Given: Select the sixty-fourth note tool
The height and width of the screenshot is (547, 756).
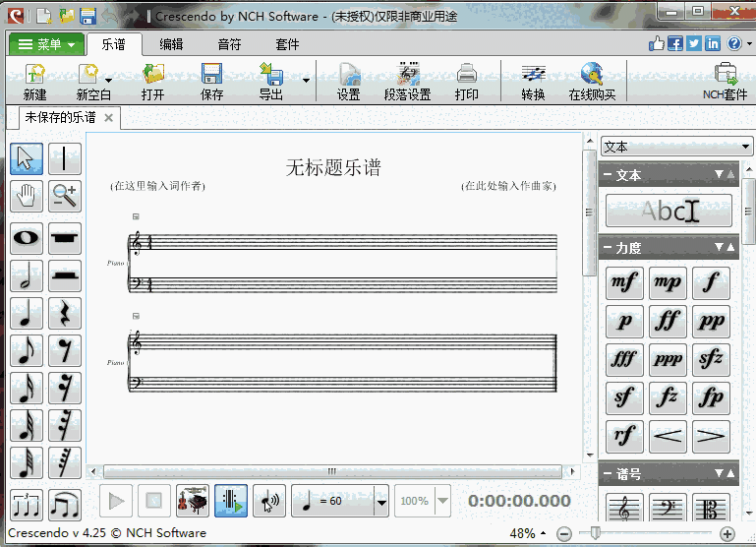Looking at the screenshot, I should coord(27,463).
